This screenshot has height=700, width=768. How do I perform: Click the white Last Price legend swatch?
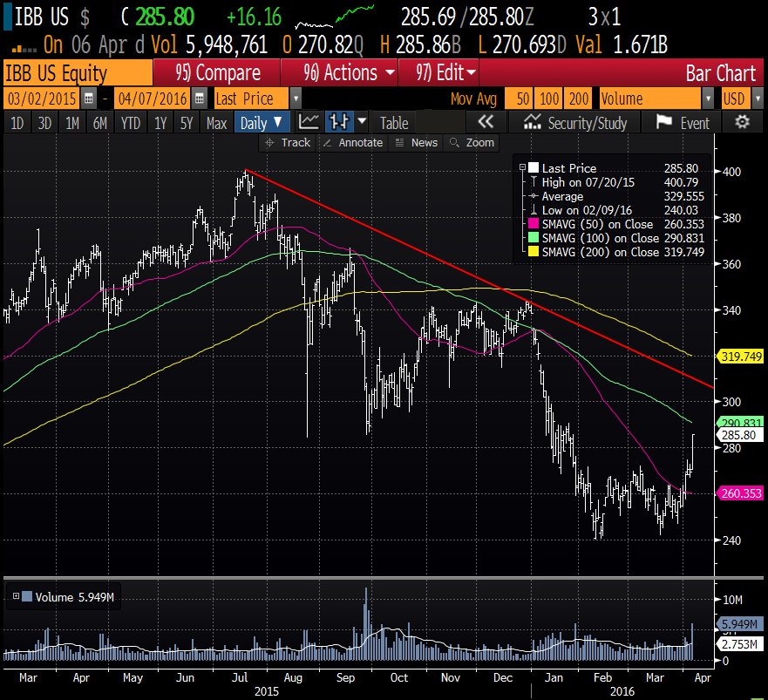[534, 168]
